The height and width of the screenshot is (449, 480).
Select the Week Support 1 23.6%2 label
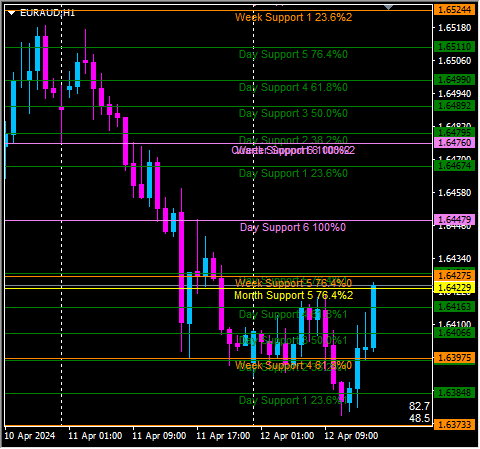(293, 17)
